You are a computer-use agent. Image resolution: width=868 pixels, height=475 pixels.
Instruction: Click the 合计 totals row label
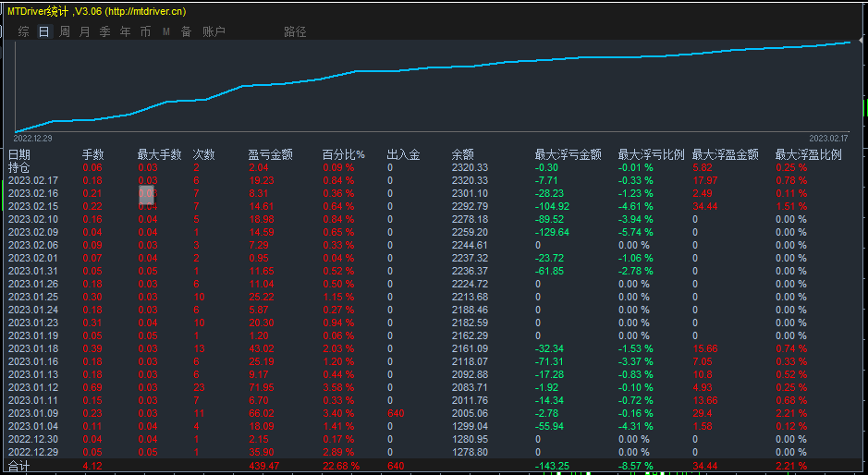pyautogui.click(x=19, y=466)
